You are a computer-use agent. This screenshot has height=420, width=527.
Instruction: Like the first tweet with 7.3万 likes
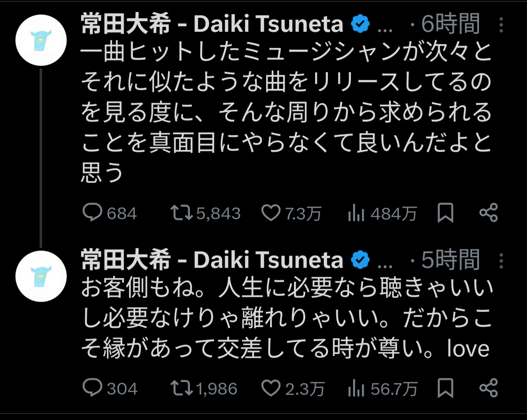(271, 213)
